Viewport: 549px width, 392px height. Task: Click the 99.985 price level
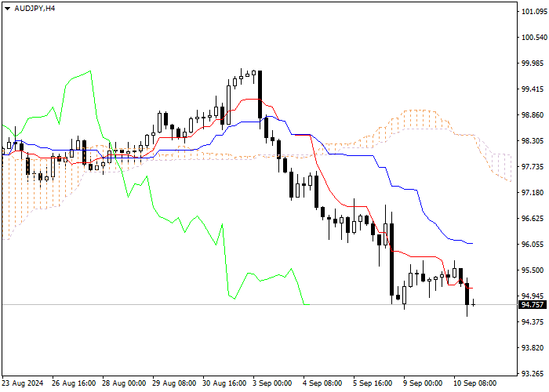[x=534, y=64]
